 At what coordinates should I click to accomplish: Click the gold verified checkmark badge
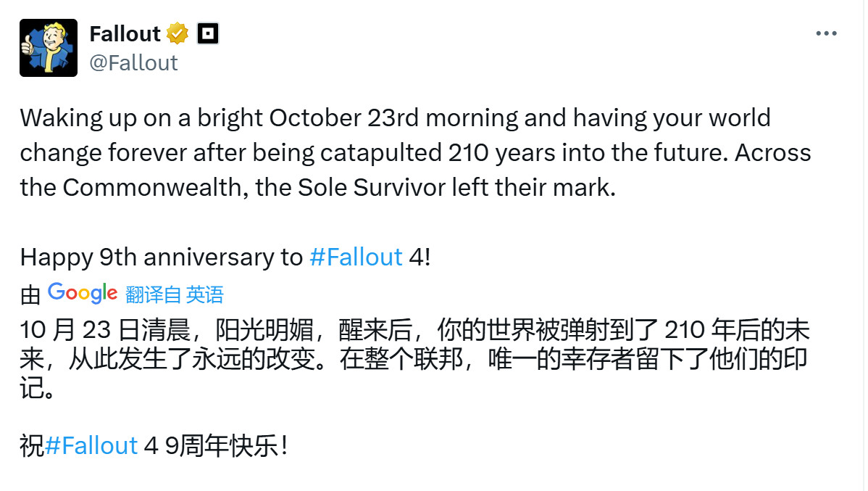178,33
